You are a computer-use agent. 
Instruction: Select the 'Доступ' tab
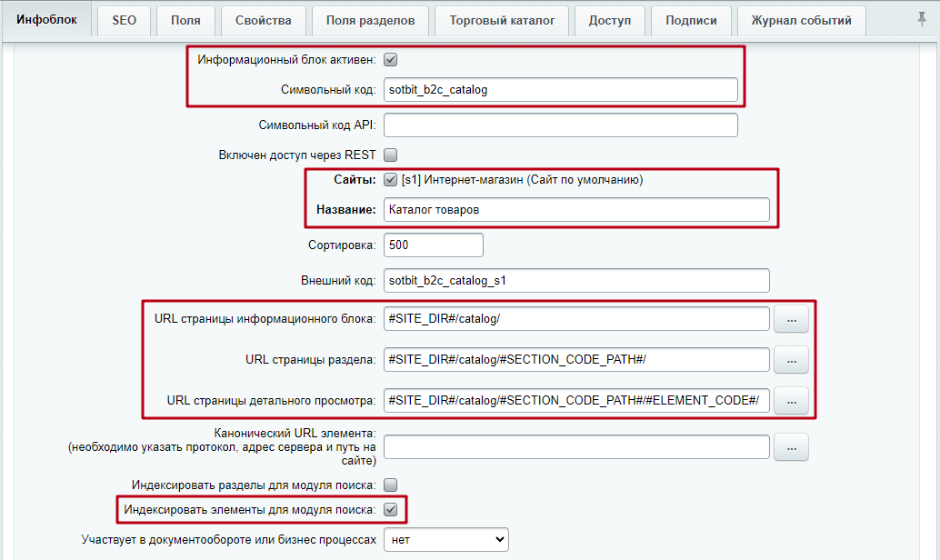[609, 20]
